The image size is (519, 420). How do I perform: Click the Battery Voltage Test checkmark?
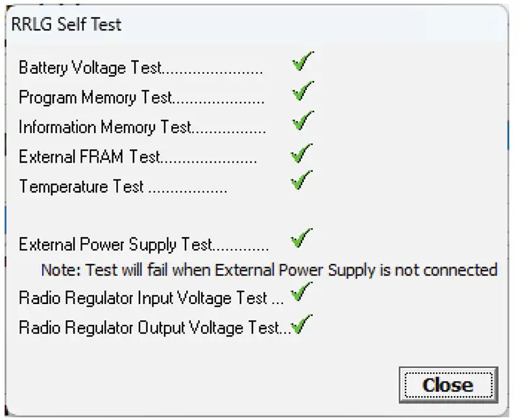(x=302, y=63)
